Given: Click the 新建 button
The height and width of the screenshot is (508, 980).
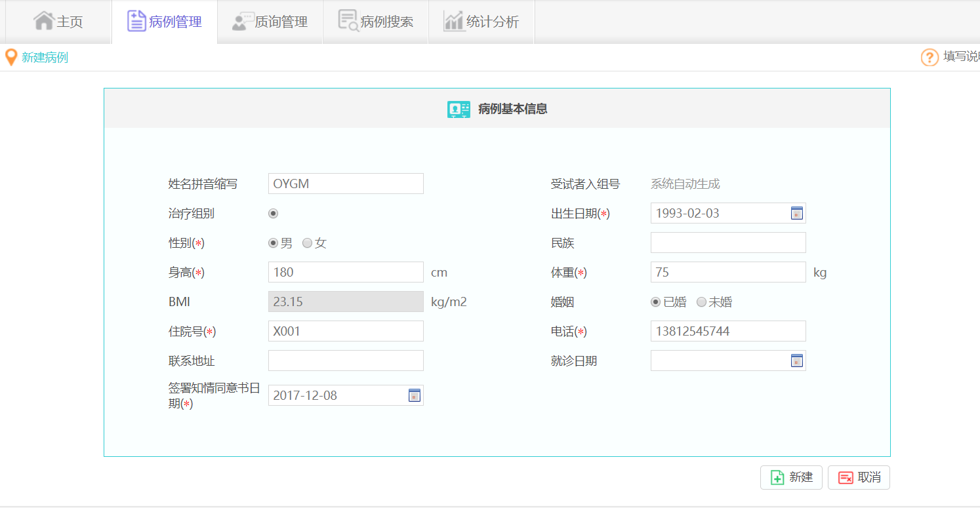Looking at the screenshot, I should (791, 477).
